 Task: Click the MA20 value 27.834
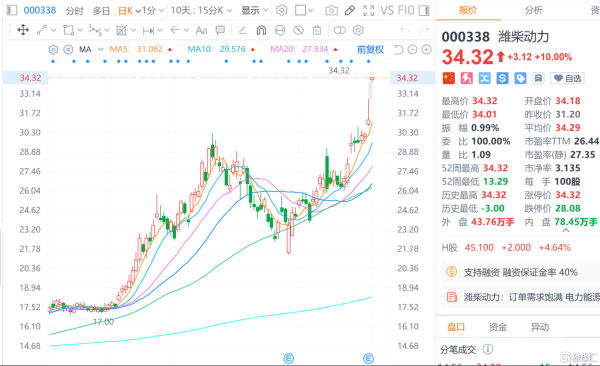point(315,49)
